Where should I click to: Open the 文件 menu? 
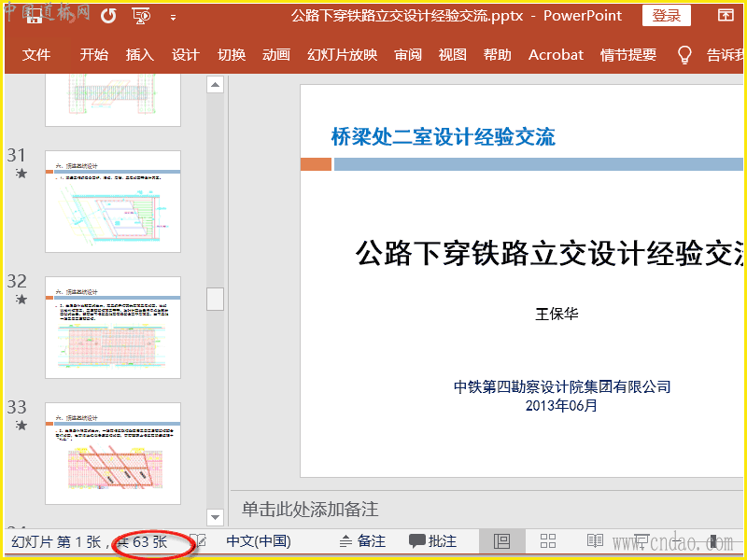(36, 55)
